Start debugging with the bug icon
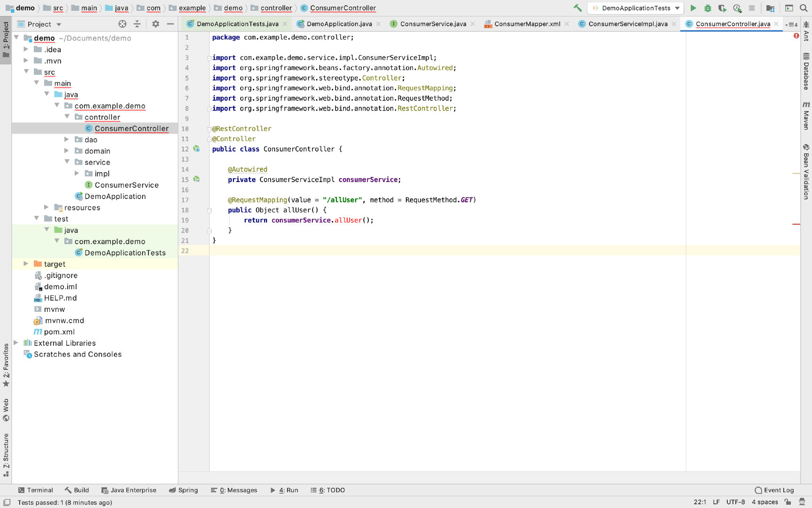Image resolution: width=812 pixels, height=508 pixels. tap(708, 8)
